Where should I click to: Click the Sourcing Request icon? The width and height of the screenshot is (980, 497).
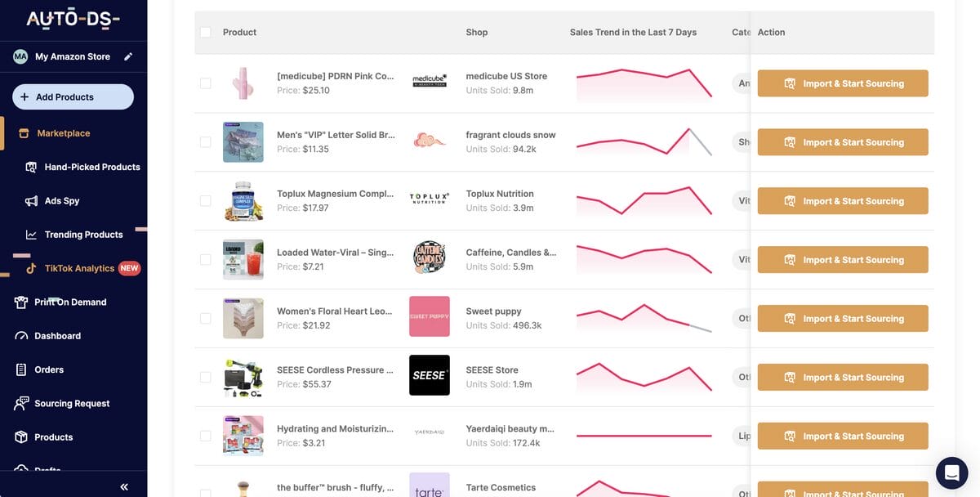click(x=21, y=404)
